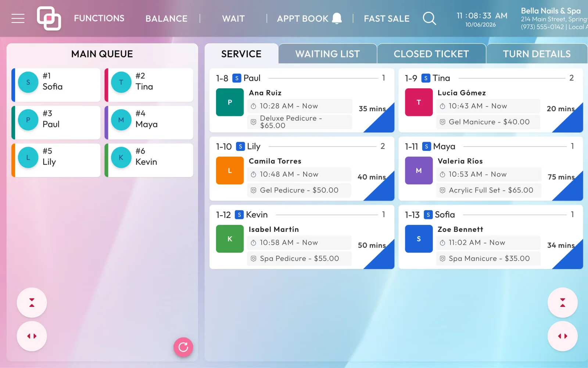Click the S badge beside Kevin ticket 1-12
Viewport: 588px width, 368px height.
[240, 215]
